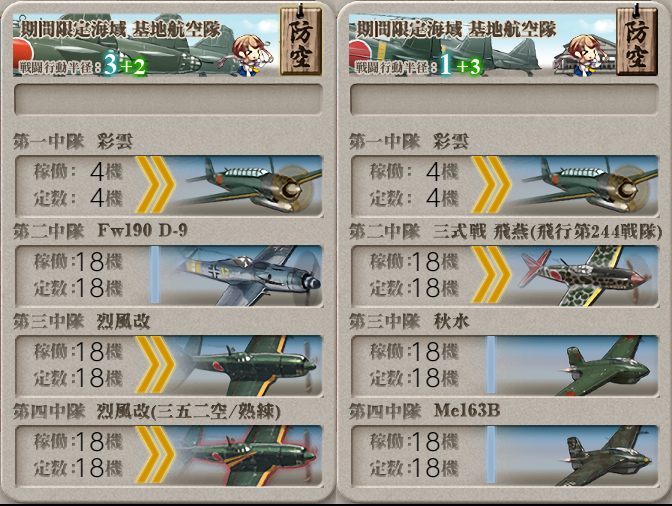Toggle right base 防空 wooden mode tag
672x506 pixels.
coord(636,41)
